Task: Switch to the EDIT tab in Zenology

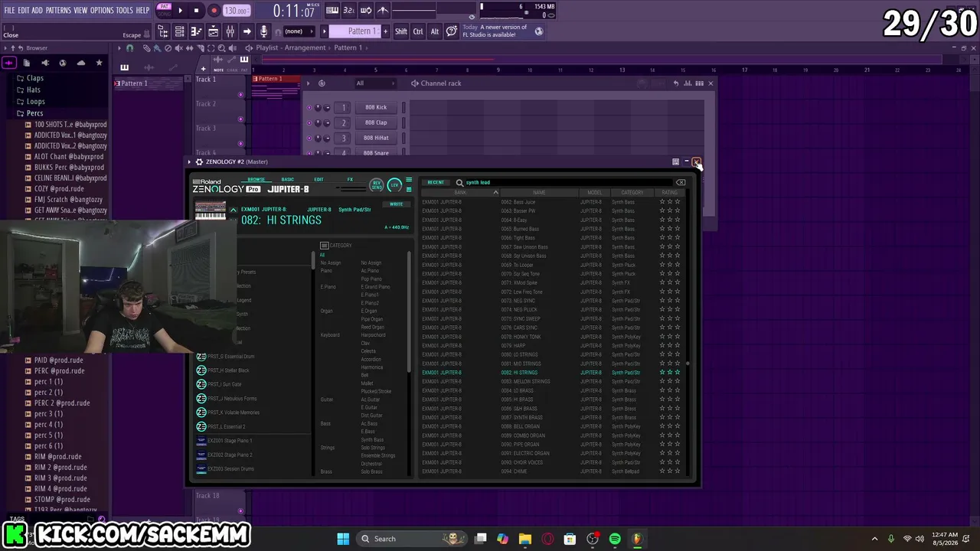Action: (318, 180)
